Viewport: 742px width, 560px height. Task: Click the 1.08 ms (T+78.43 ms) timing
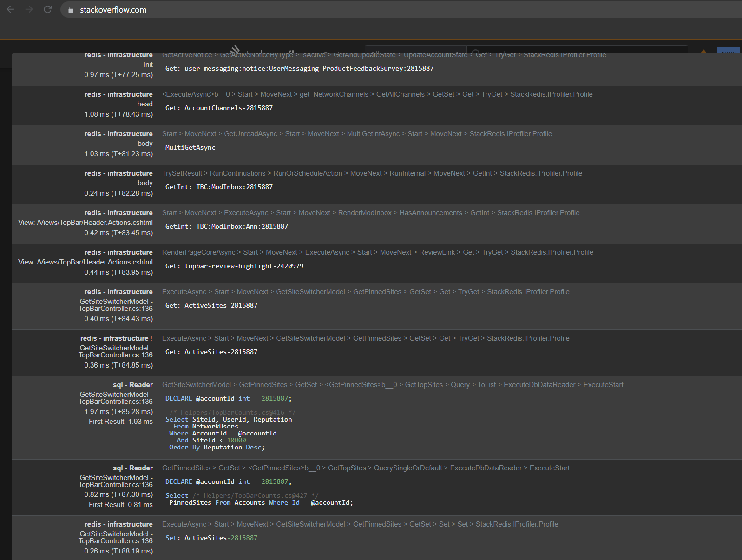tap(118, 114)
